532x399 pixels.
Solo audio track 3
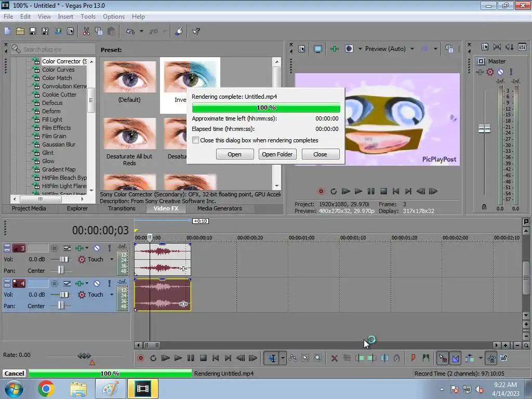coord(109,248)
